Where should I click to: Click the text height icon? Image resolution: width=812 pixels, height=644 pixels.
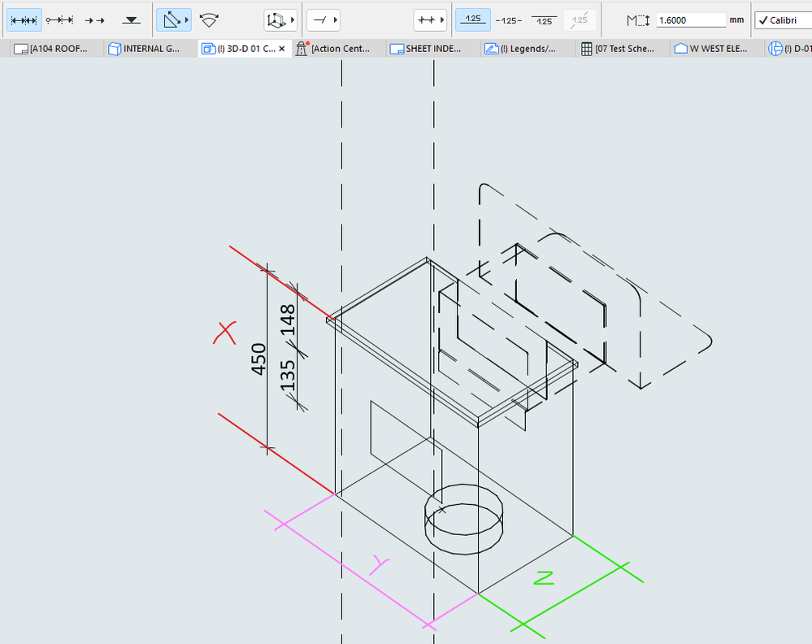(x=638, y=20)
